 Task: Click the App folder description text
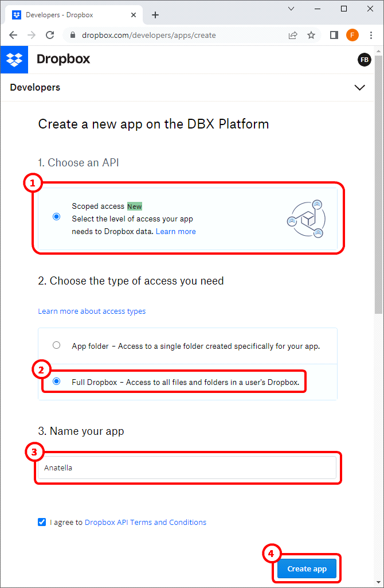(x=196, y=346)
